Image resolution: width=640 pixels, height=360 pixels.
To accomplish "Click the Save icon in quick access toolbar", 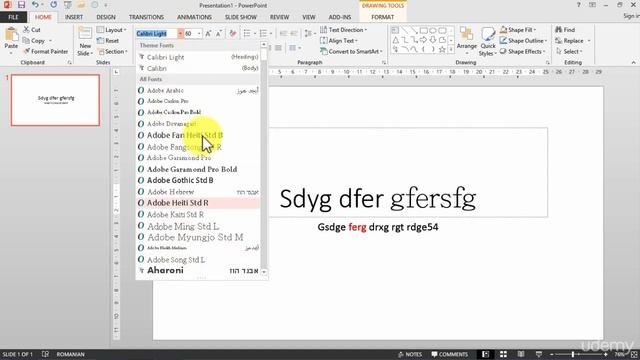I will (21, 5).
